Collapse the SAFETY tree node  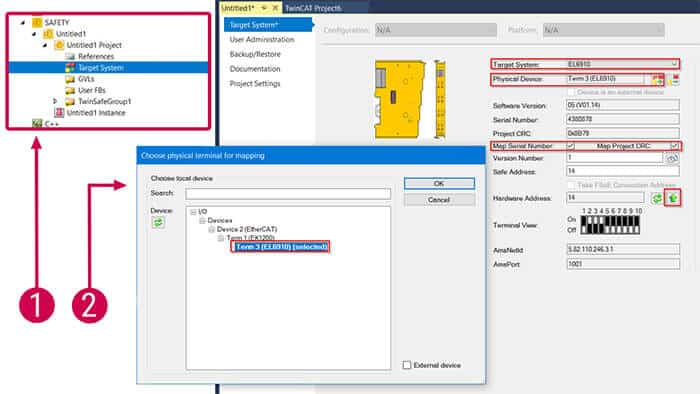click(23, 22)
